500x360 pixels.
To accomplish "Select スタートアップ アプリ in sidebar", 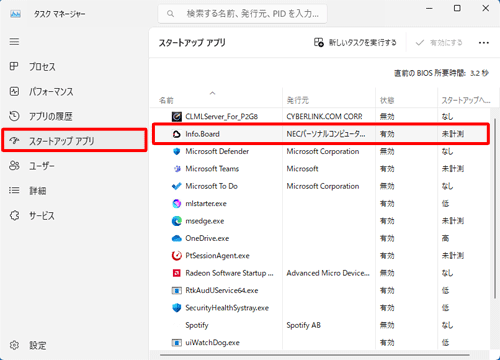I will click(x=74, y=141).
